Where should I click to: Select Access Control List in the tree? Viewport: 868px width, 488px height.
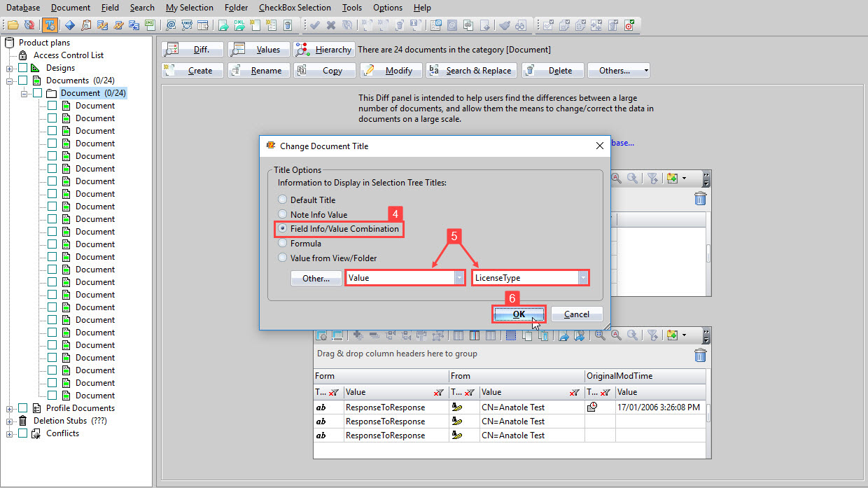pyautogui.click(x=69, y=55)
